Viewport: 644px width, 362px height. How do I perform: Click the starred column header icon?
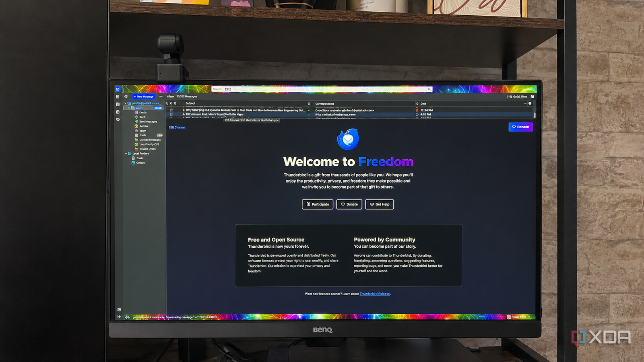point(171,103)
